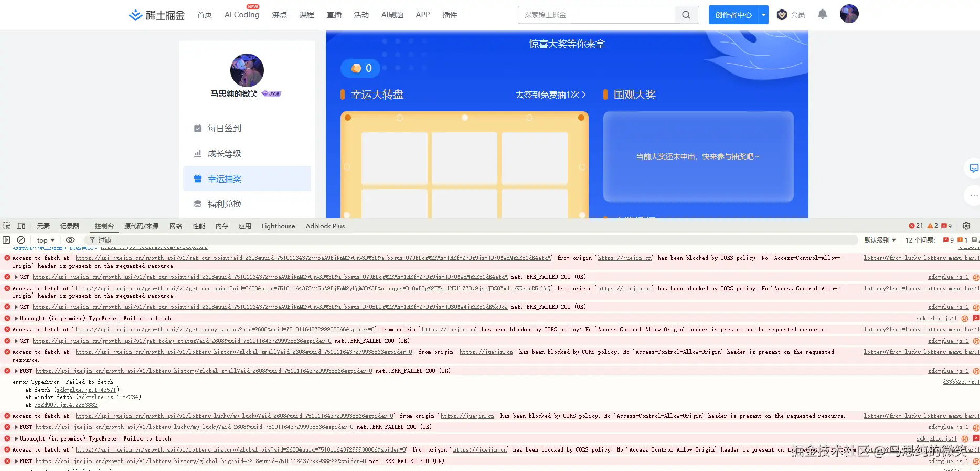Click the search magnifier button
980x471 pixels.
coord(686,15)
